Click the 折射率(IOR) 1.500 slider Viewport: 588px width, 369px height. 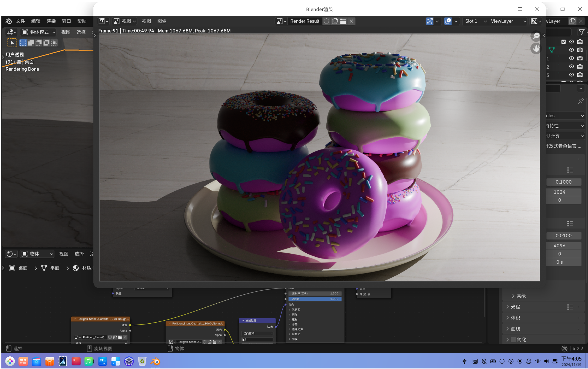315,294
